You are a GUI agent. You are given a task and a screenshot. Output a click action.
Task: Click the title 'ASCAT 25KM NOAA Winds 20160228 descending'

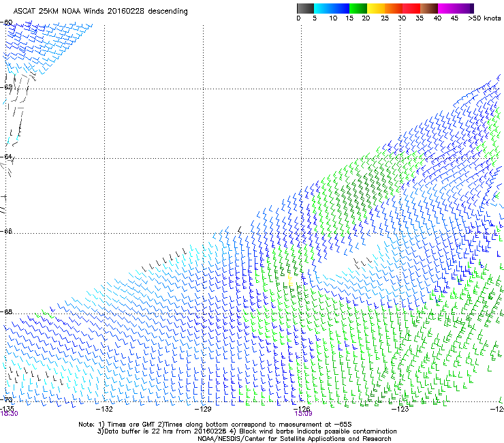(x=100, y=11)
